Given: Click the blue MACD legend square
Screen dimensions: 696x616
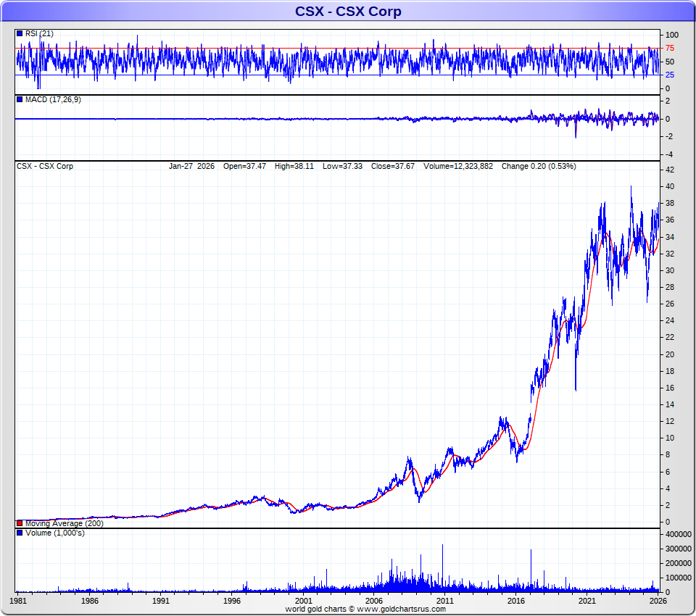Looking at the screenshot, I should (20, 99).
